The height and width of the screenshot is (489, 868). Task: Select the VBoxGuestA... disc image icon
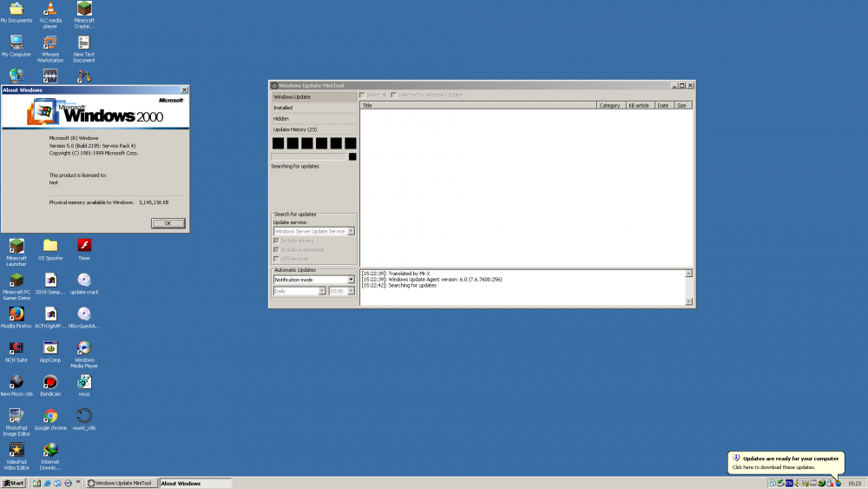click(84, 318)
